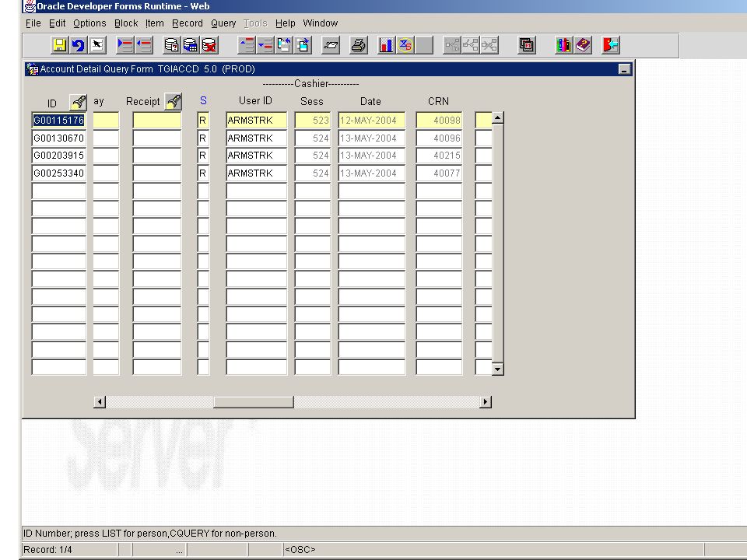Click the Remove Record toolbar icon
Viewport: 747px width, 560px height.
144,45
